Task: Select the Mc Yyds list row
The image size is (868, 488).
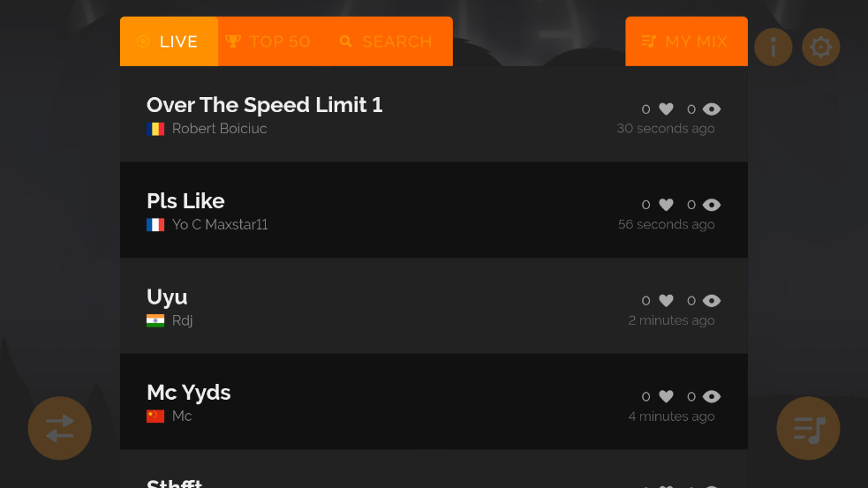Action: click(x=434, y=402)
